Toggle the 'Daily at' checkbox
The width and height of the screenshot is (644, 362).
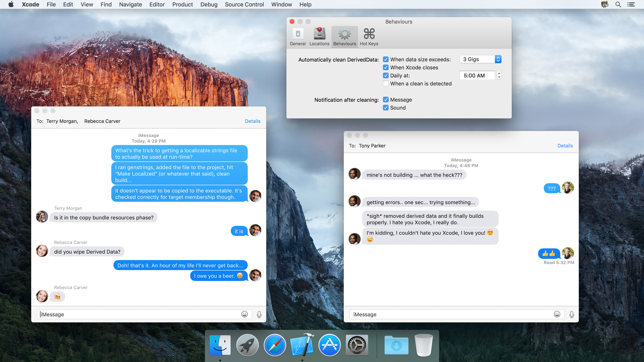click(386, 75)
